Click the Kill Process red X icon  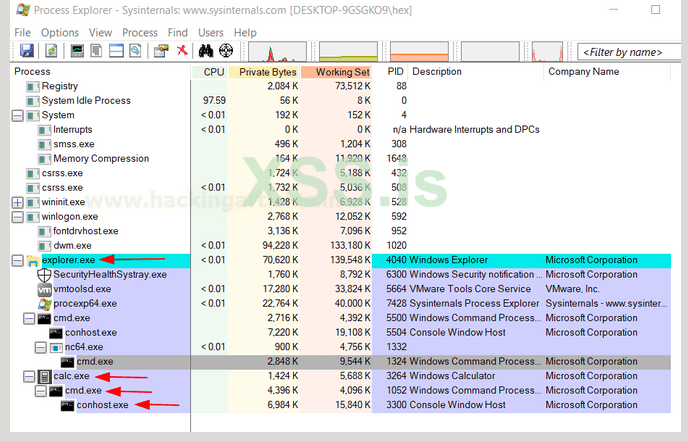182,51
